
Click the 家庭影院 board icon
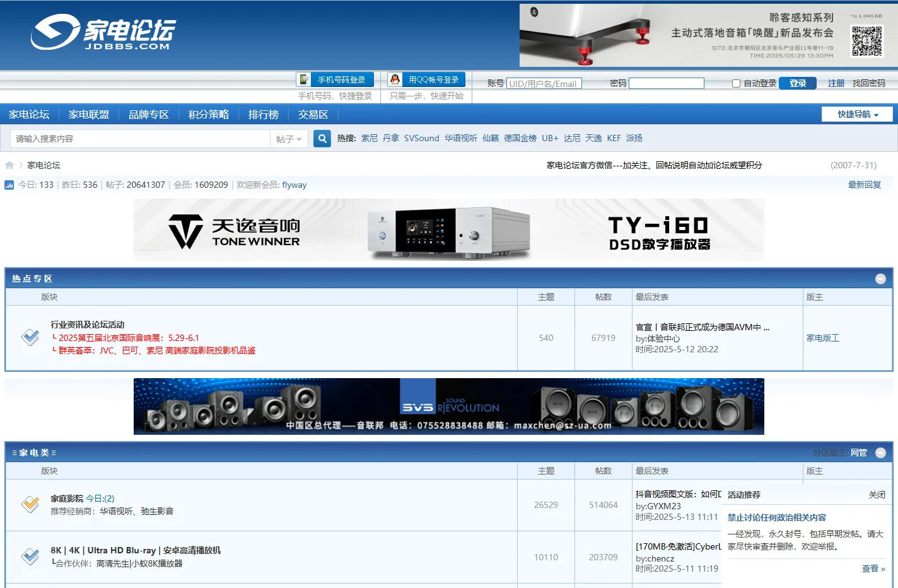click(30, 504)
